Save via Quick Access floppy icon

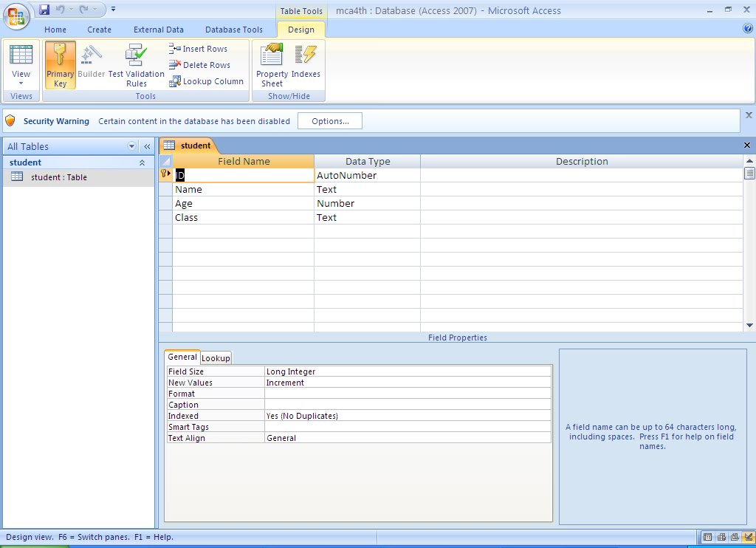[x=44, y=9]
